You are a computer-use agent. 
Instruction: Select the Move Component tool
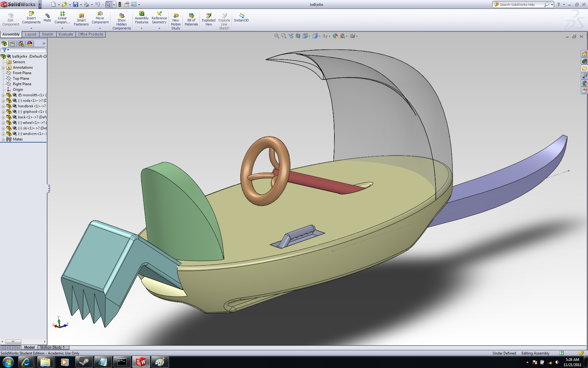click(x=100, y=18)
